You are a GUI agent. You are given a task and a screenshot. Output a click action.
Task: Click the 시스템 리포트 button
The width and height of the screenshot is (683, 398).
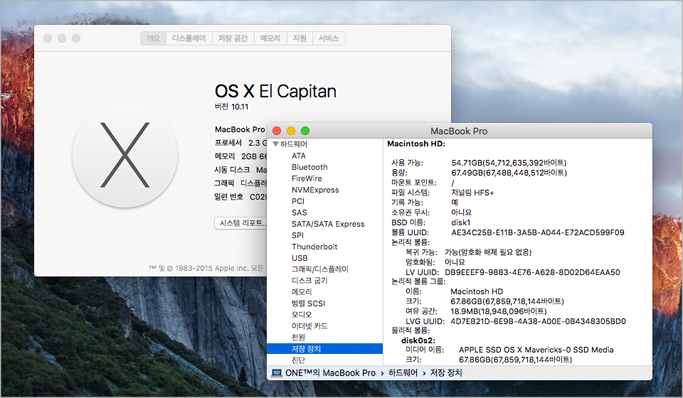tap(241, 223)
